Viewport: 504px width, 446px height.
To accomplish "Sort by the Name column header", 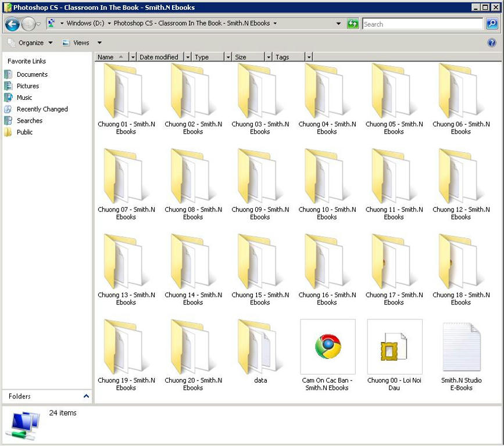I will coord(112,57).
